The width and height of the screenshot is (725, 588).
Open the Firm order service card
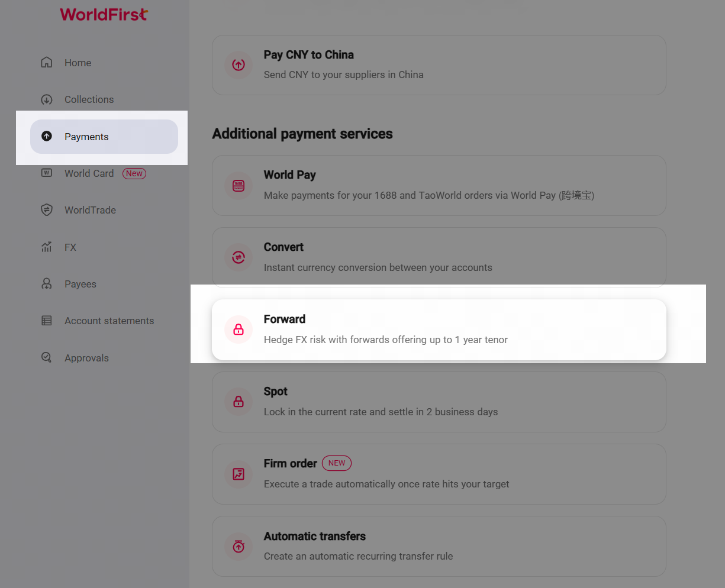[439, 474]
